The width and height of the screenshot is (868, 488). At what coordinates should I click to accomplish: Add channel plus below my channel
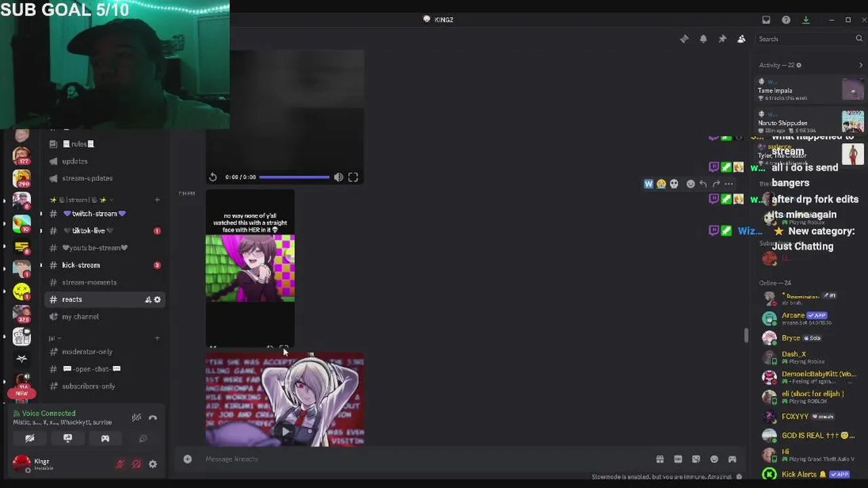[157, 338]
